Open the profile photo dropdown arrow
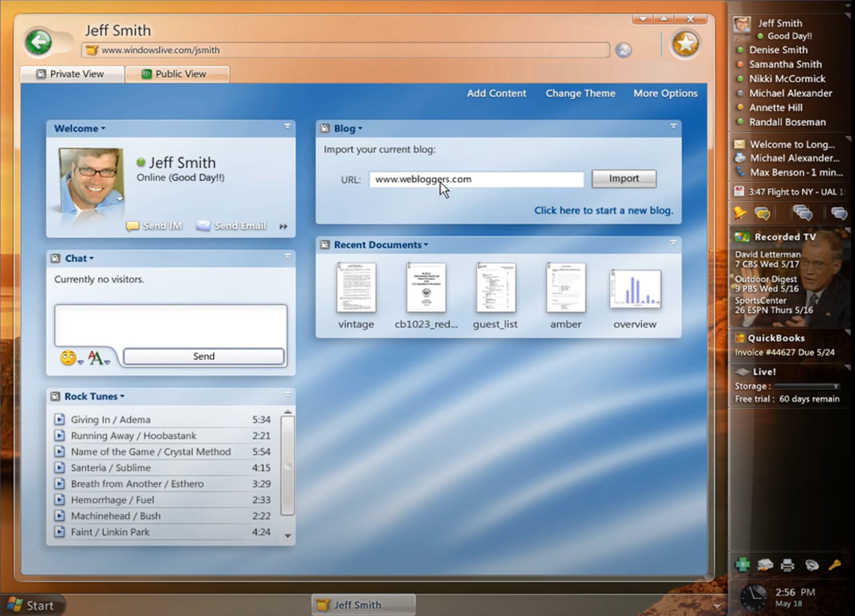This screenshot has width=855, height=616. (x=119, y=199)
